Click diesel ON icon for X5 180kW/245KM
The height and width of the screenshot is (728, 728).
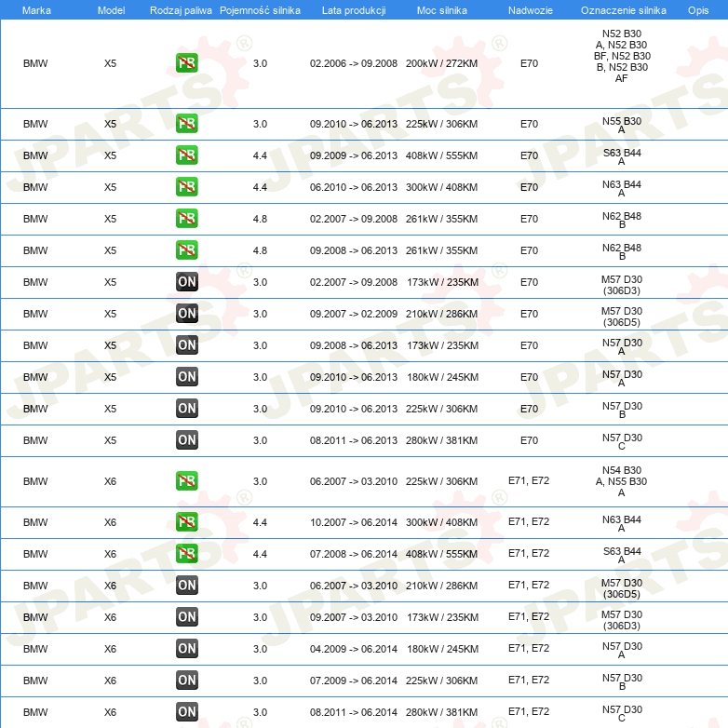pos(186,377)
